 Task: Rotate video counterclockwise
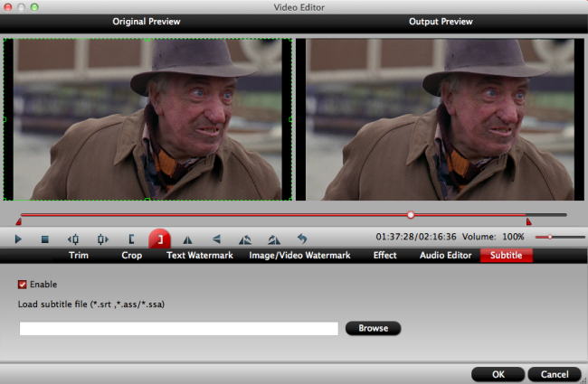click(x=245, y=239)
